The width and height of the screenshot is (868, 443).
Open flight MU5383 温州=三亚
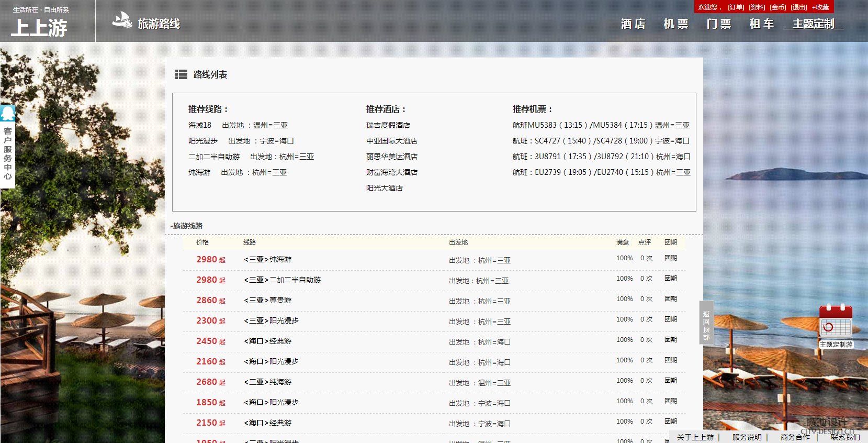tap(601, 125)
